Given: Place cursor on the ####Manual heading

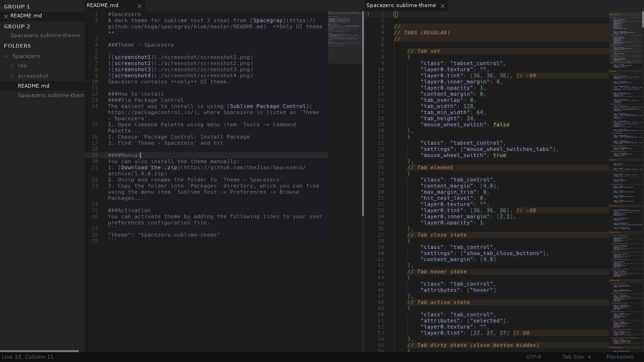Looking at the screenshot, I should (124, 155).
